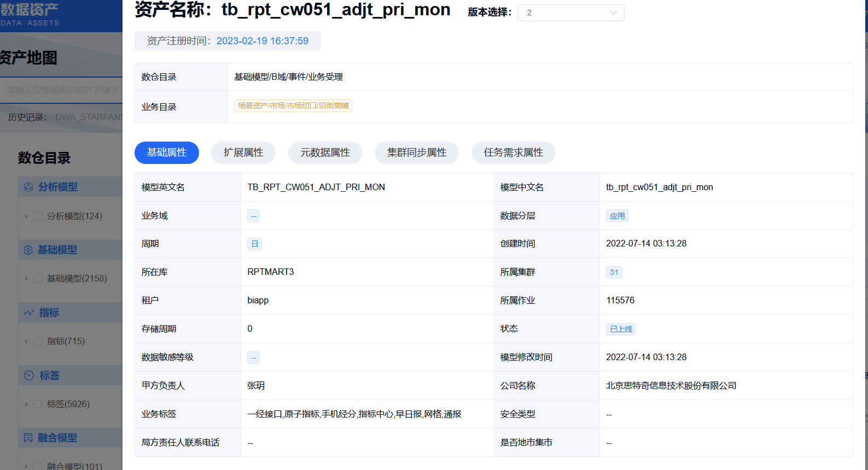Click the biapp tenant value
The height and width of the screenshot is (470, 868).
[x=258, y=301]
